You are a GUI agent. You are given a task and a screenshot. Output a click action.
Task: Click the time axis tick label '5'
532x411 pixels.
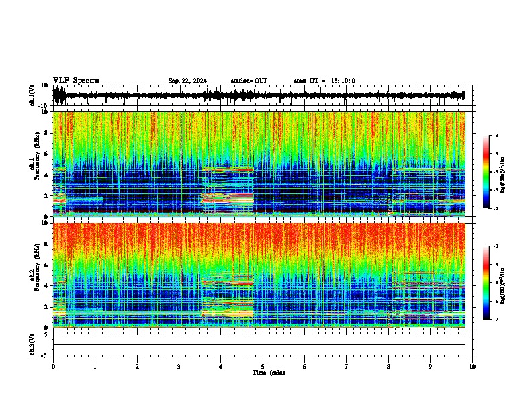coord(263,367)
